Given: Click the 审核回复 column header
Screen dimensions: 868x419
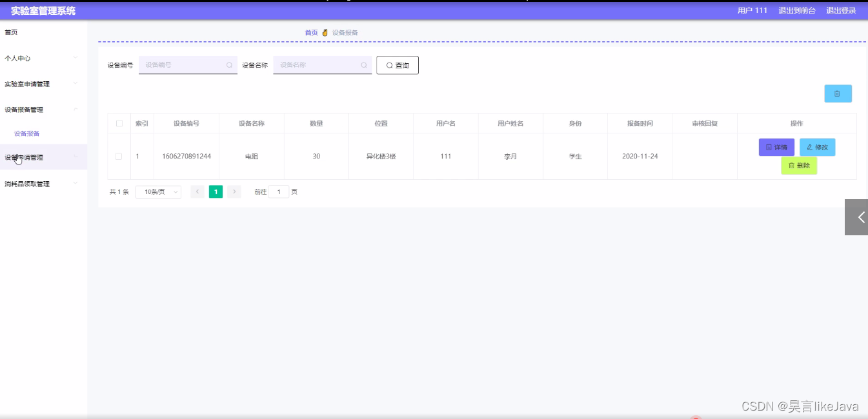Looking at the screenshot, I should 705,123.
